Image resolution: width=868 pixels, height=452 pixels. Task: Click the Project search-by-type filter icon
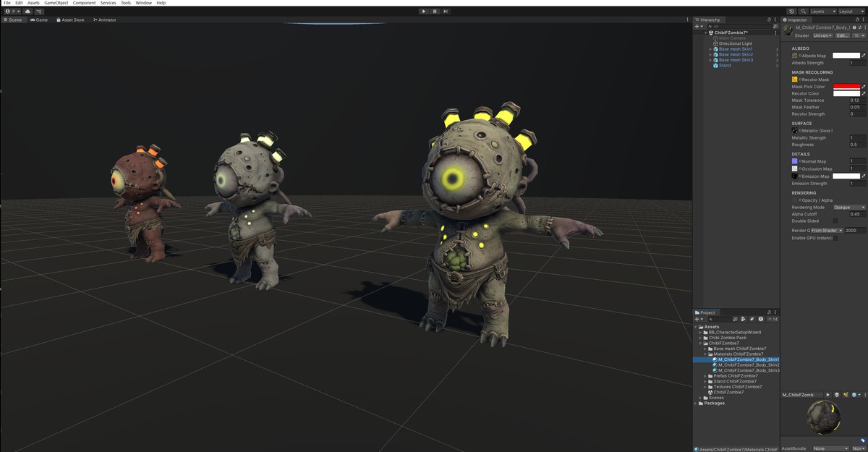(x=744, y=319)
